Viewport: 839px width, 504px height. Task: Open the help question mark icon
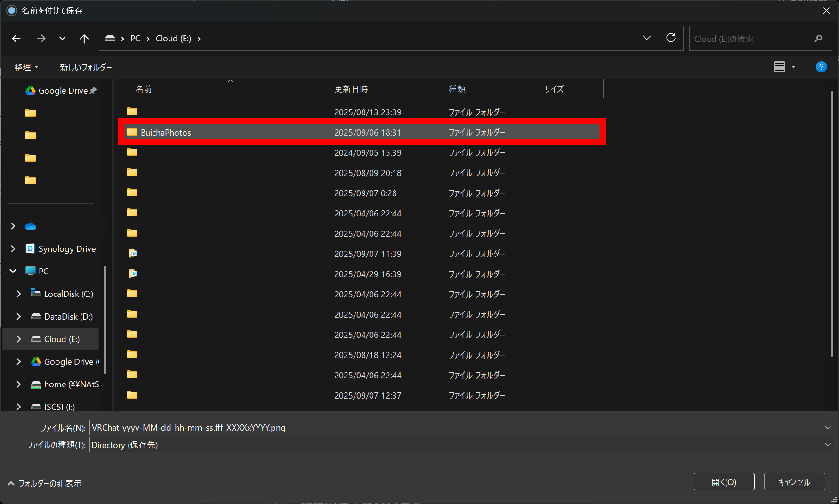(x=821, y=67)
